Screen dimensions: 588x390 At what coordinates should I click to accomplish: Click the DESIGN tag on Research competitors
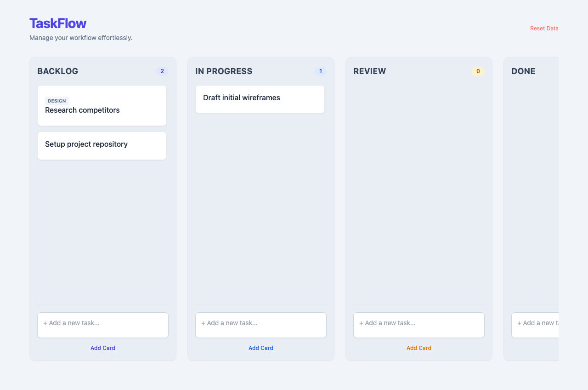click(57, 101)
